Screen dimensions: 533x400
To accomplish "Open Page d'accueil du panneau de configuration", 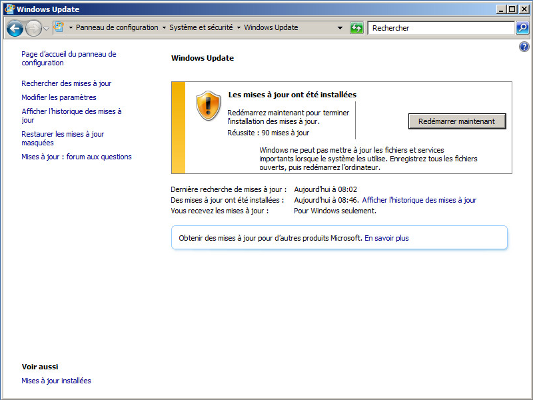I will (69, 58).
